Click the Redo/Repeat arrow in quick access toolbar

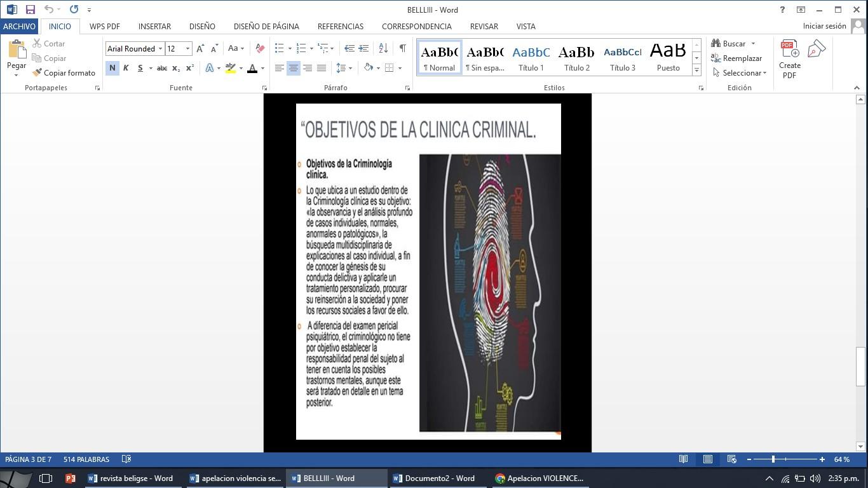click(x=74, y=10)
